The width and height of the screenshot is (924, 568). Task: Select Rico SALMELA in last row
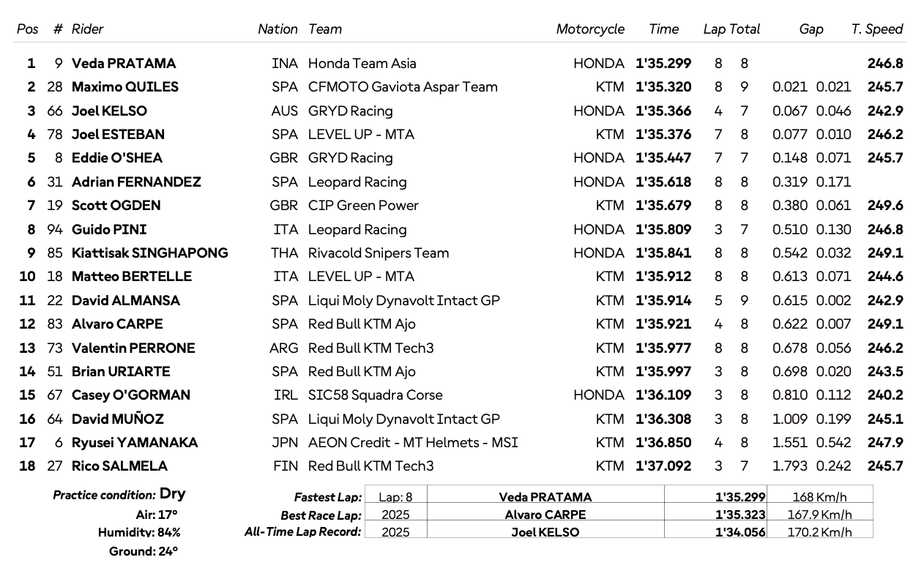[x=119, y=466]
